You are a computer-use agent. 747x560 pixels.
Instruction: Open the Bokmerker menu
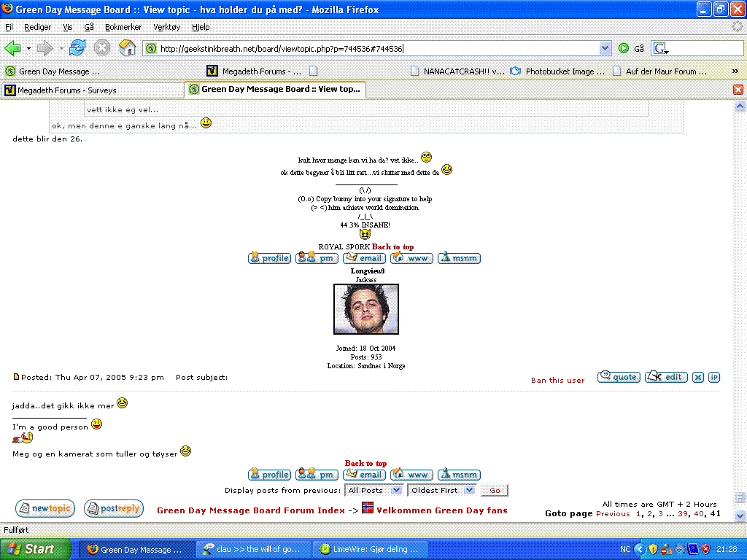point(123,27)
